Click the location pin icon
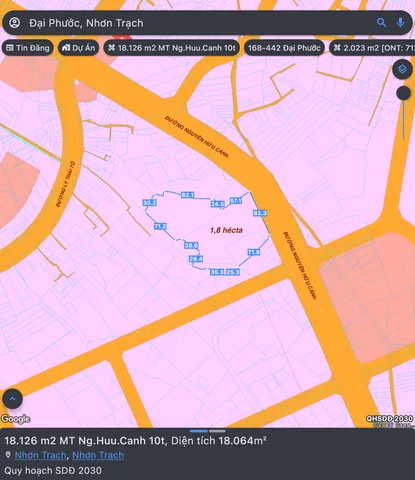Viewport: 415px width, 480px height. (x=8, y=455)
